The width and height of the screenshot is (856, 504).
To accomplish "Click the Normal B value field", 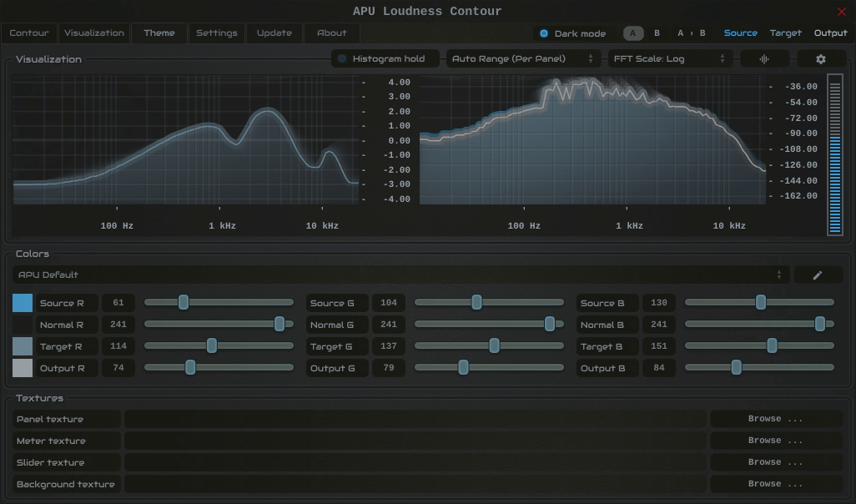I will tap(659, 325).
